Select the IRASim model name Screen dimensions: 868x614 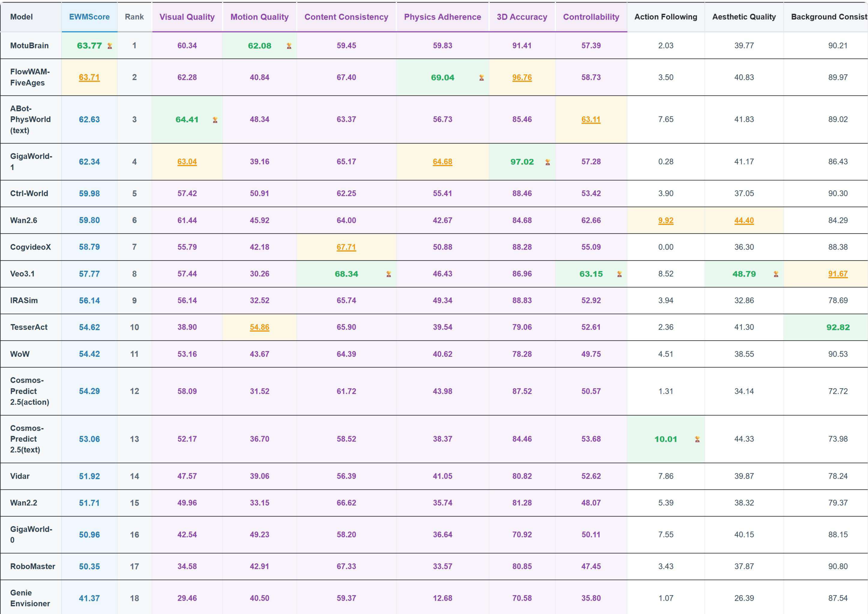coord(24,301)
